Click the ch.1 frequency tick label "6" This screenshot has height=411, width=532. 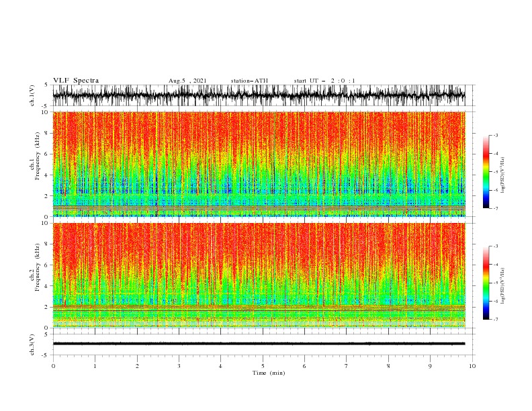coord(46,154)
